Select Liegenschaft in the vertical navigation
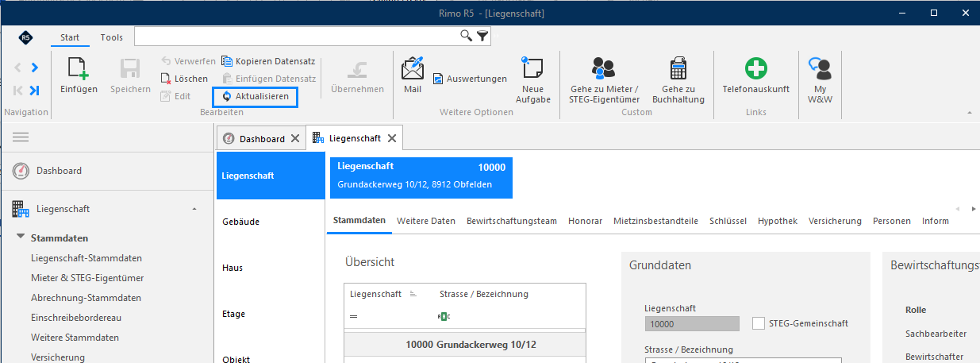This screenshot has width=980, height=363. (x=270, y=176)
